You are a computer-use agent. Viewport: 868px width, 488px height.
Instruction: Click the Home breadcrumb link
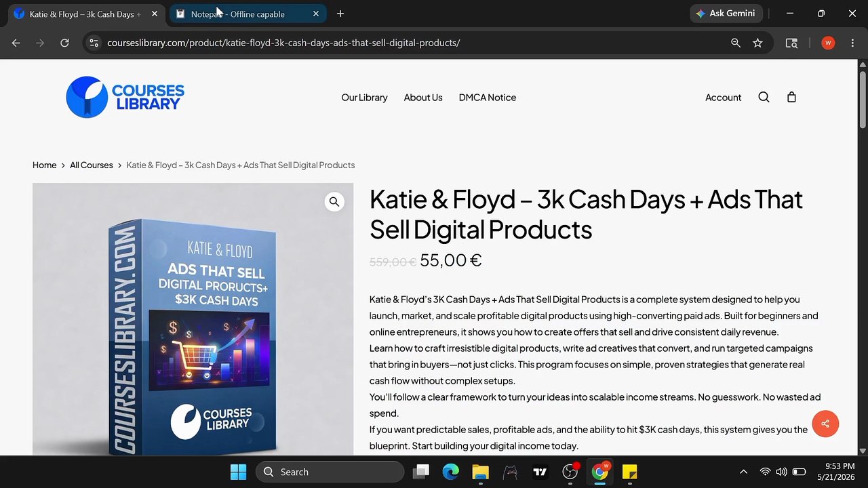(45, 165)
